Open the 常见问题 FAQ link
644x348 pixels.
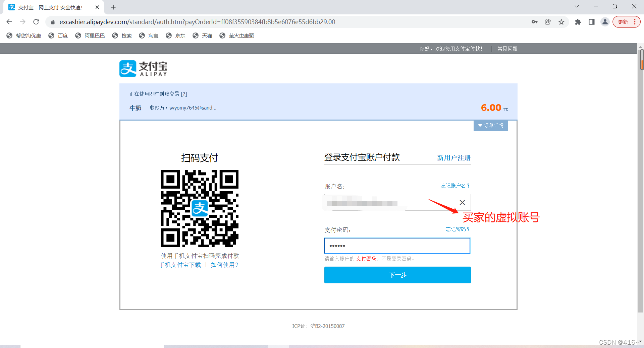click(507, 49)
